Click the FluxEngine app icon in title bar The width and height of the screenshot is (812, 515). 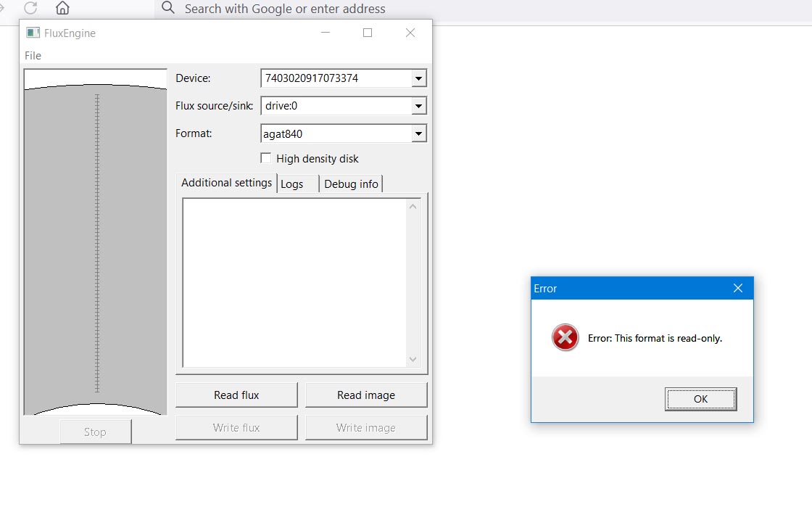coord(33,33)
